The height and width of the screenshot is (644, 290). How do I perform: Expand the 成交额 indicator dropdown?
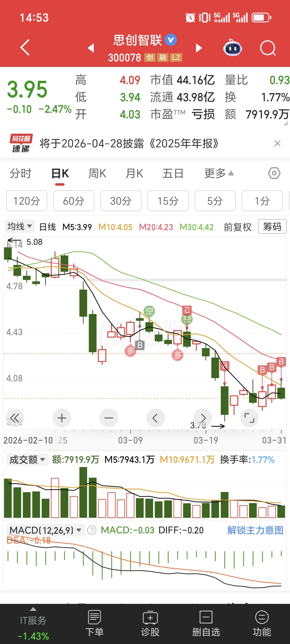27,460
